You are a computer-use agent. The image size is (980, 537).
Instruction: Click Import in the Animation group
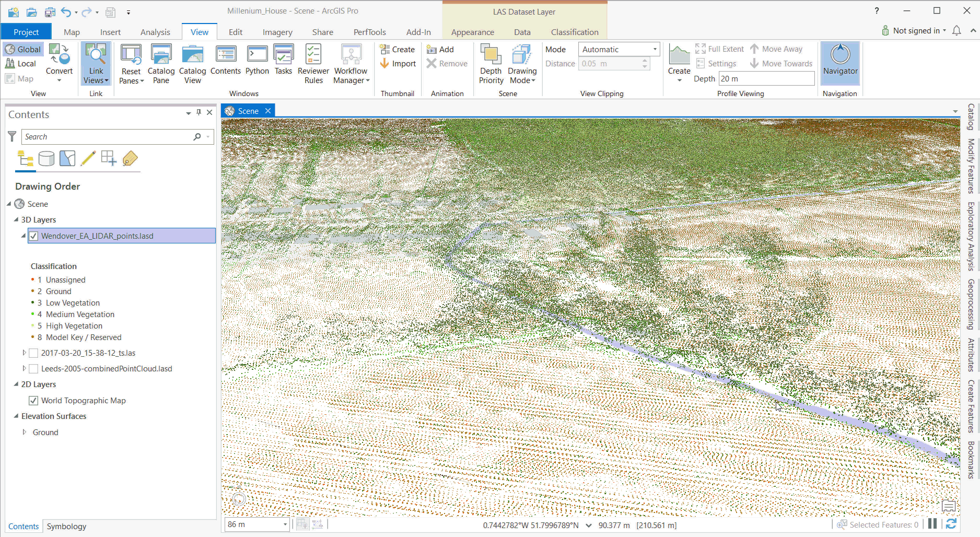point(398,63)
